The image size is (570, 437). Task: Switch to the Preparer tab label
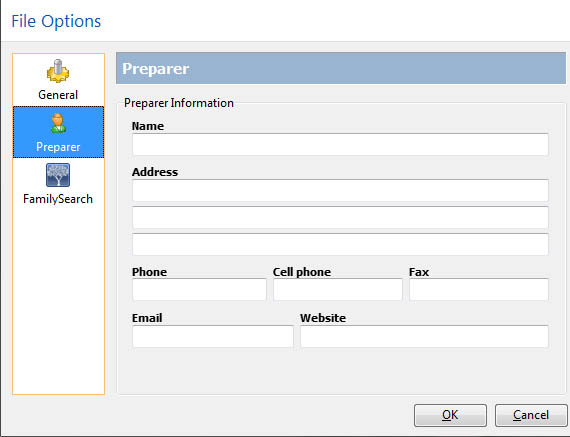(x=58, y=147)
